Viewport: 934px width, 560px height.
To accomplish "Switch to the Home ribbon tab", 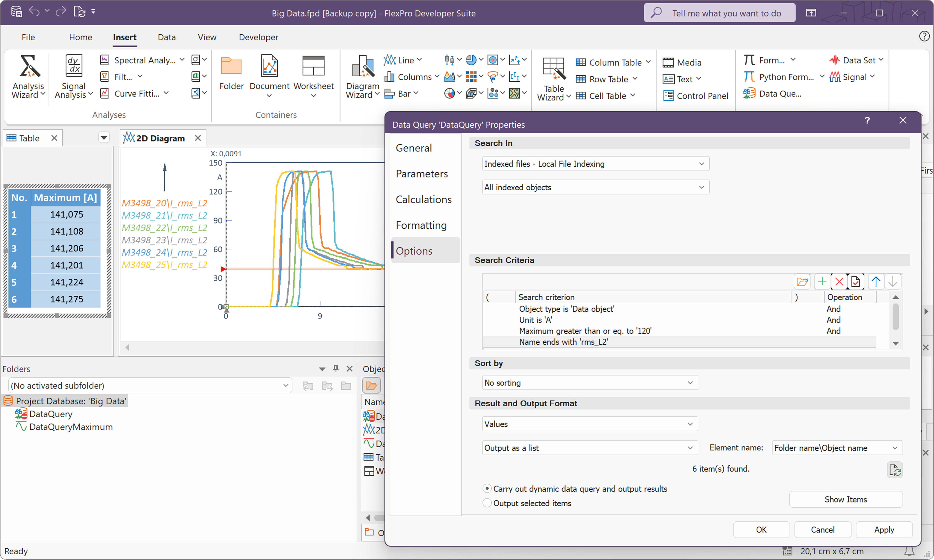I will pos(80,37).
